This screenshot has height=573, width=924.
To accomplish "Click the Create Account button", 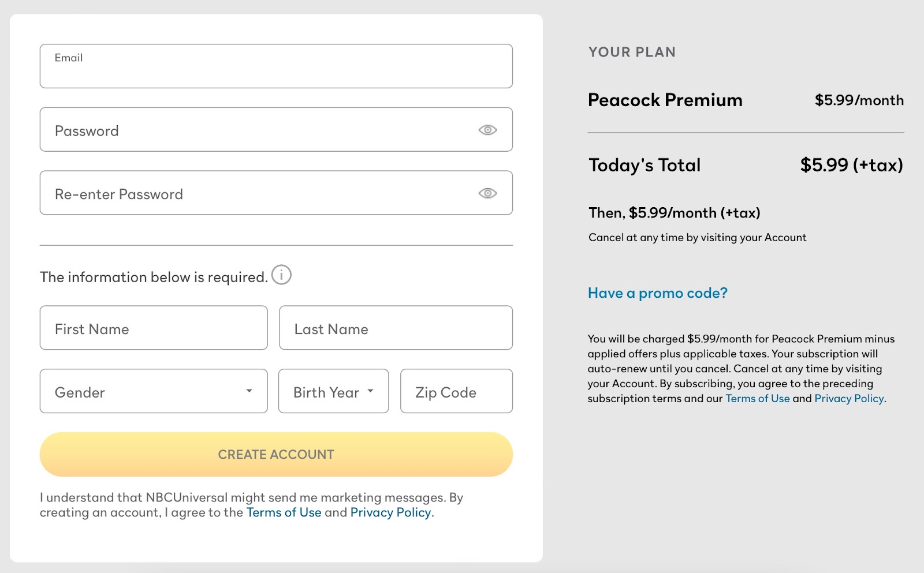I will 276,455.
